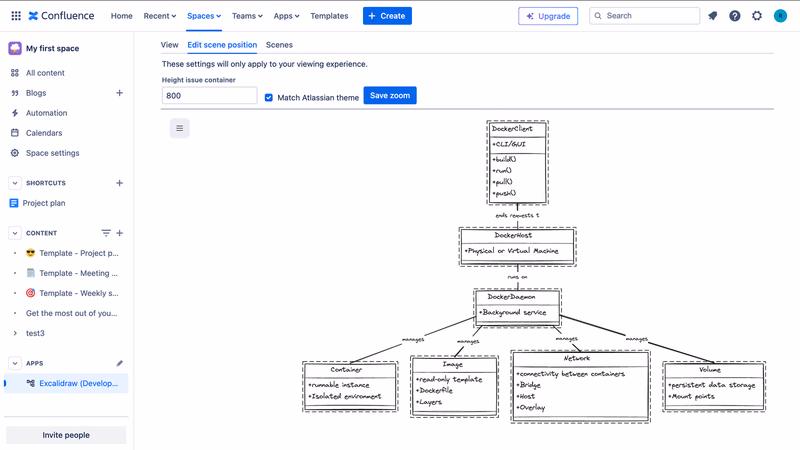Click the Blogs quote icon

coord(15,93)
